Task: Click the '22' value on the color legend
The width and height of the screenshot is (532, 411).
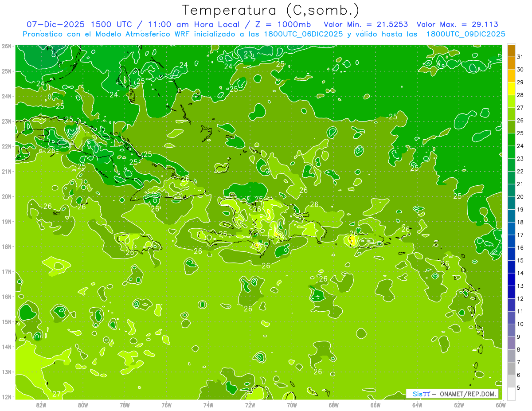Action: point(520,171)
